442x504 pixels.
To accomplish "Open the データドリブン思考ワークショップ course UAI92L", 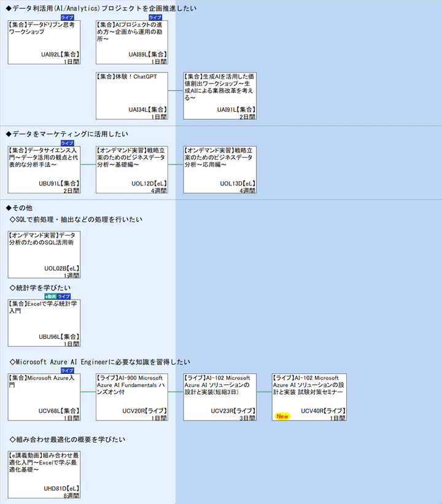I will point(44,42).
